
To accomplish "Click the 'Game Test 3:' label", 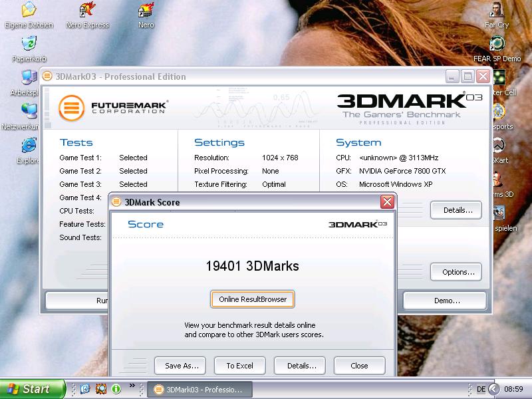I will click(x=80, y=184).
